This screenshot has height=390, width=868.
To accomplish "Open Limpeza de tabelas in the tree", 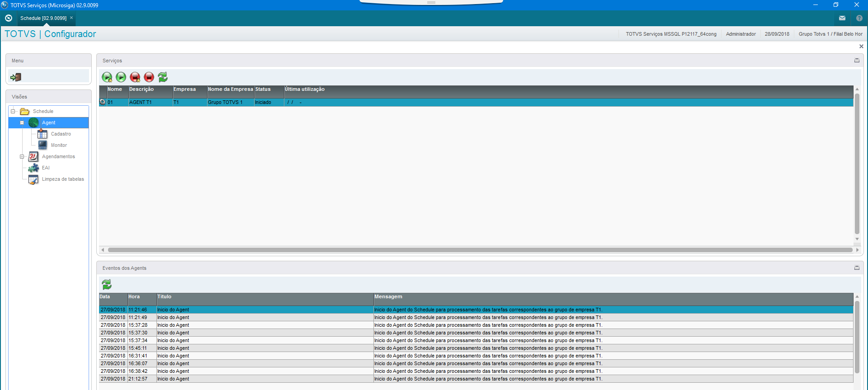I will pos(63,179).
